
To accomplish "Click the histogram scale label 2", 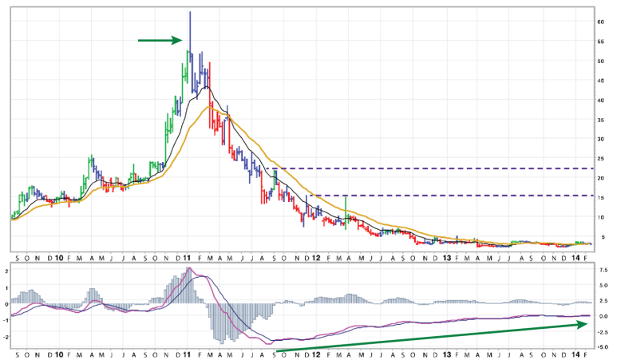I will pyautogui.click(x=6, y=271).
